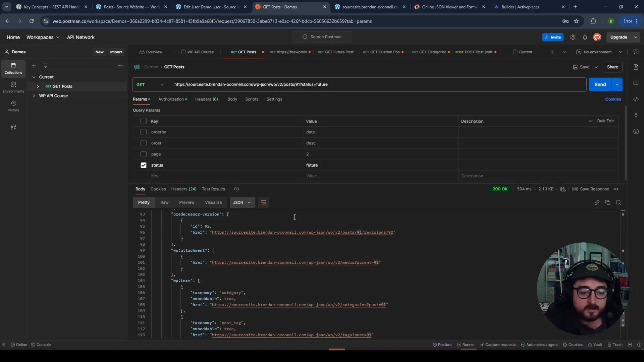644x362 pixels.
Task: Switch to the Authorization tab
Action: pyautogui.click(x=172, y=99)
